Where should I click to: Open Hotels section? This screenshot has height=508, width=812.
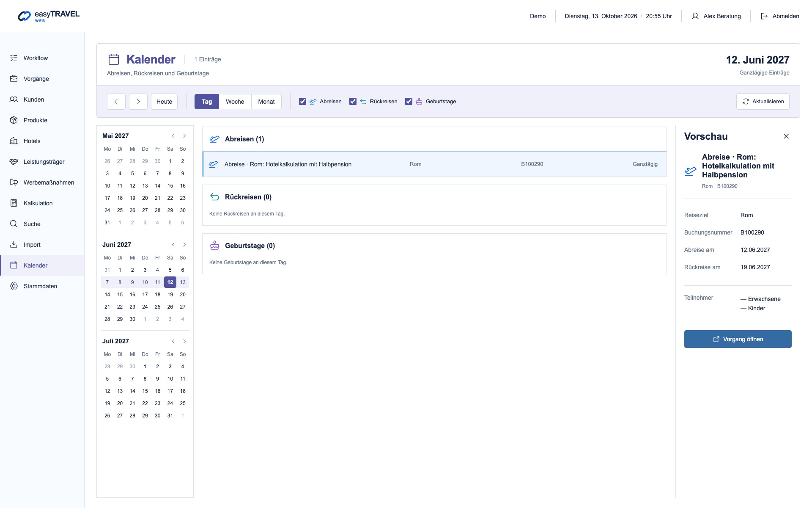point(42,141)
